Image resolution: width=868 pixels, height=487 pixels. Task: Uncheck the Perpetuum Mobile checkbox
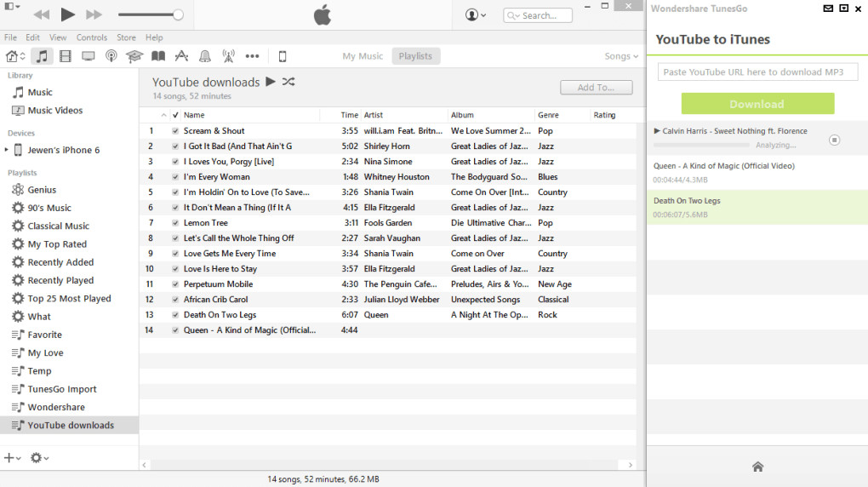pos(175,284)
